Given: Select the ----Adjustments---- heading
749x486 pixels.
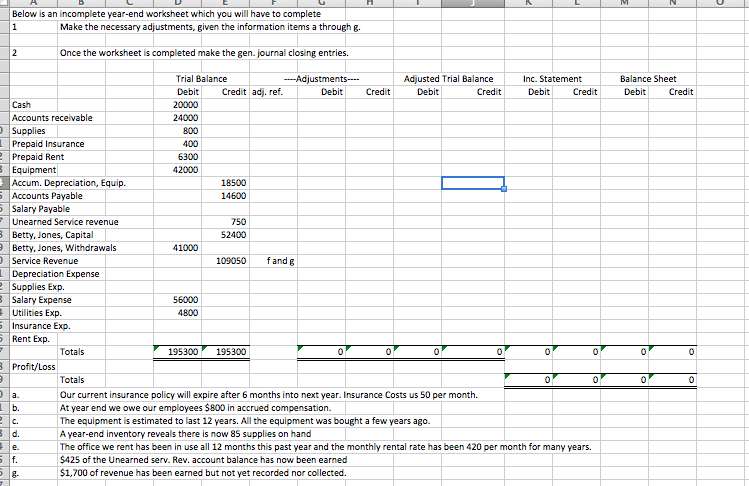Looking at the screenshot, I should point(321,79).
